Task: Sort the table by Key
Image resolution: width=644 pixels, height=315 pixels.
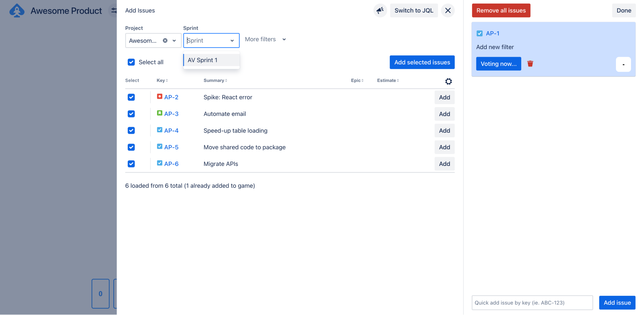Action: 162,80
